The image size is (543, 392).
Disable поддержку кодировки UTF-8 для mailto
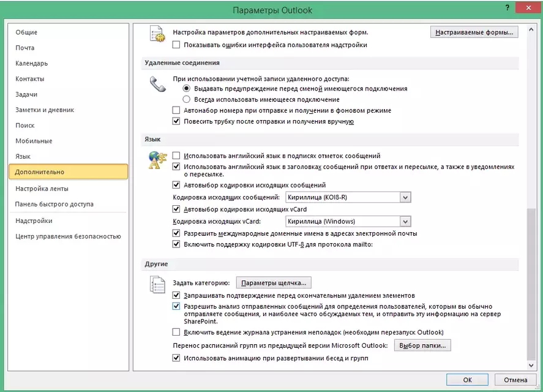[176, 244]
